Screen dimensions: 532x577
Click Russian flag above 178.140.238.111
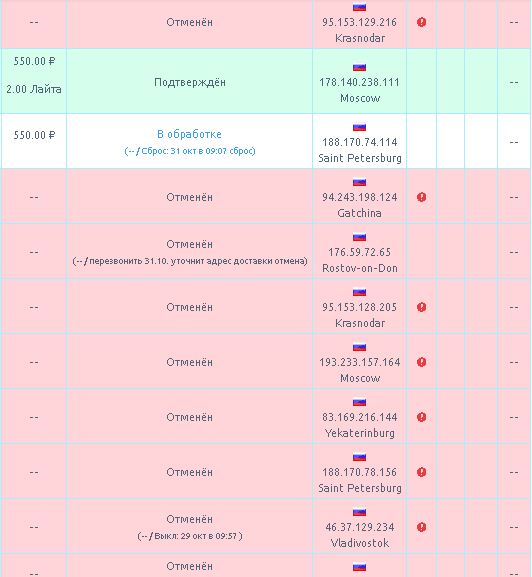tap(359, 67)
